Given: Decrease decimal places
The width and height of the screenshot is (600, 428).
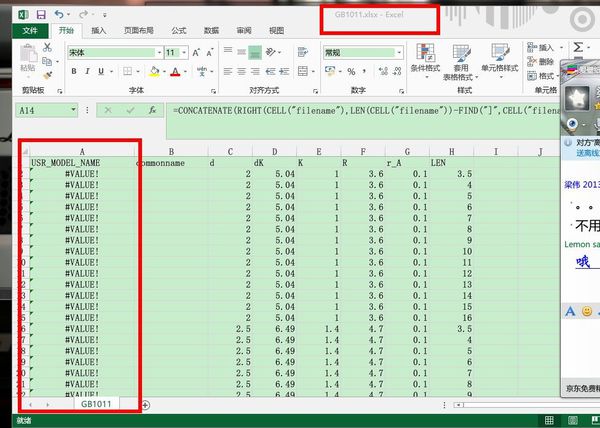Looking at the screenshot, I should click(397, 71).
